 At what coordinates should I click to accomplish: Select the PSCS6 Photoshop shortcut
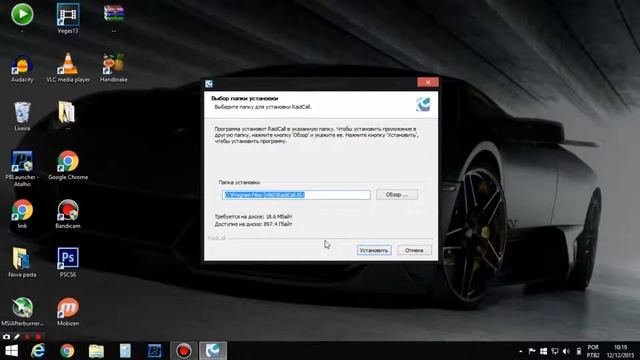(68, 262)
